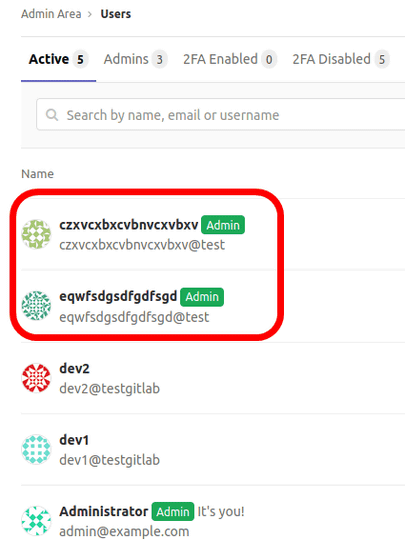This screenshot has width=405, height=560.
Task: Focus the search by name field
Action: point(221,115)
